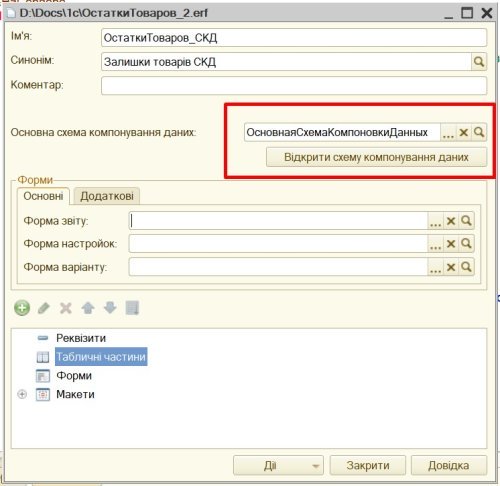Image resolution: width=500 pixels, height=486 pixels.
Task: Click into the Форма варіанту field
Action: pos(278,267)
